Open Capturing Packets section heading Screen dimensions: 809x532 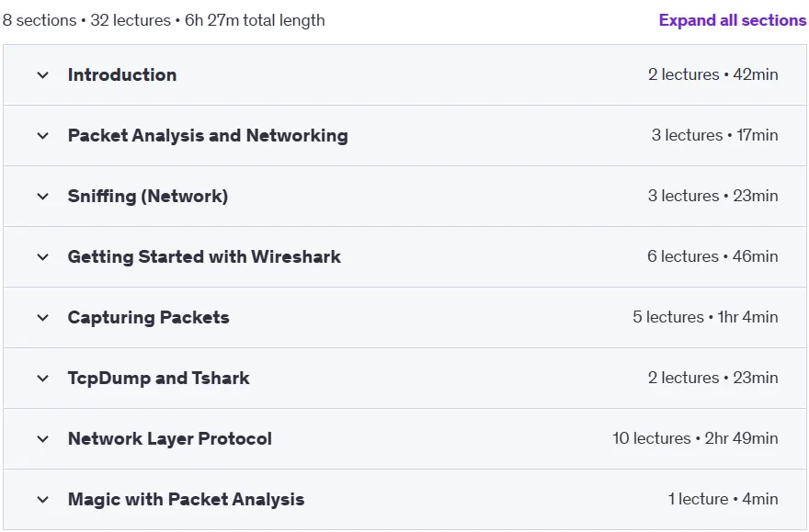[149, 318]
